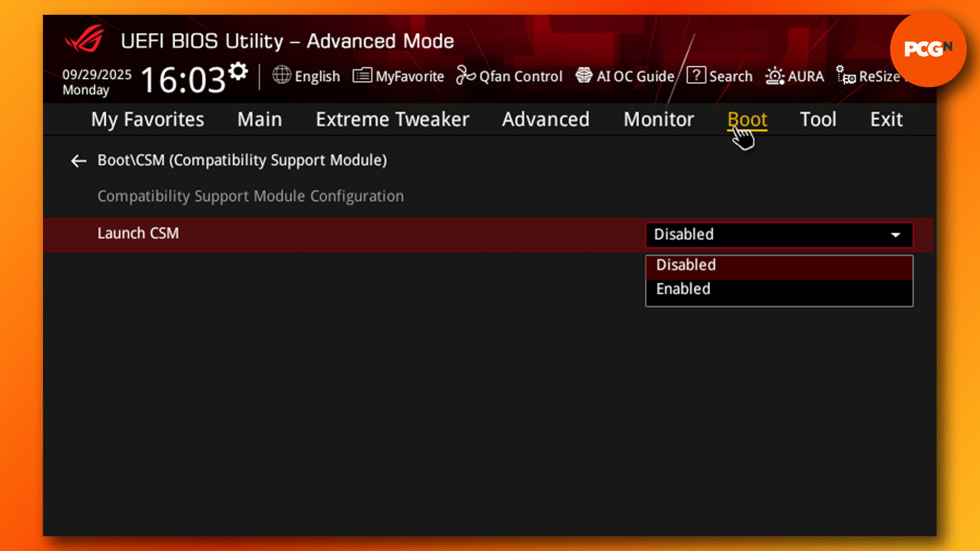Image resolution: width=980 pixels, height=551 pixels.
Task: Click the UEFI BIOS Utility title
Action: pyautogui.click(x=287, y=41)
